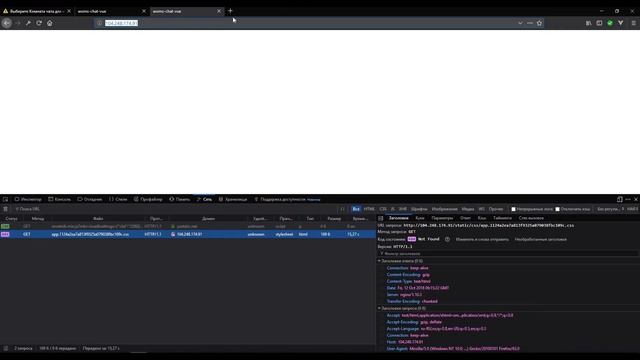Switch to the Storage devtools tab
This screenshot has width=640, height=360.
[x=233, y=199]
